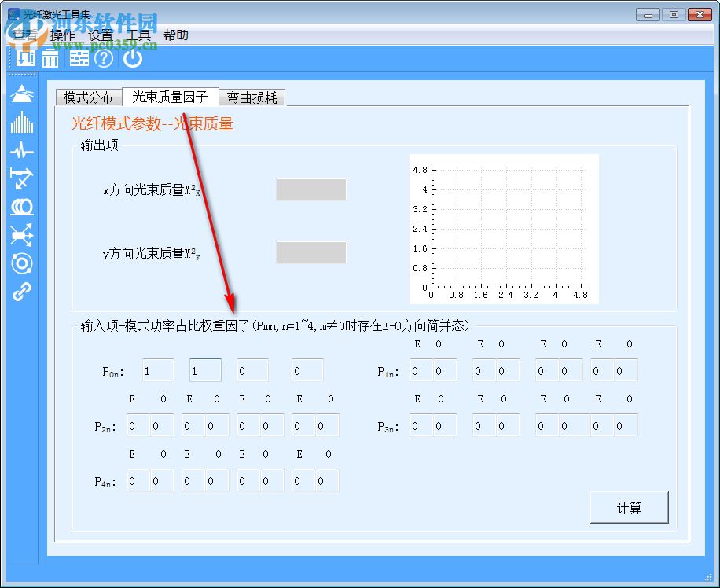This screenshot has height=588, width=720.
Task: Open help via the question mark icon
Action: 104,59
